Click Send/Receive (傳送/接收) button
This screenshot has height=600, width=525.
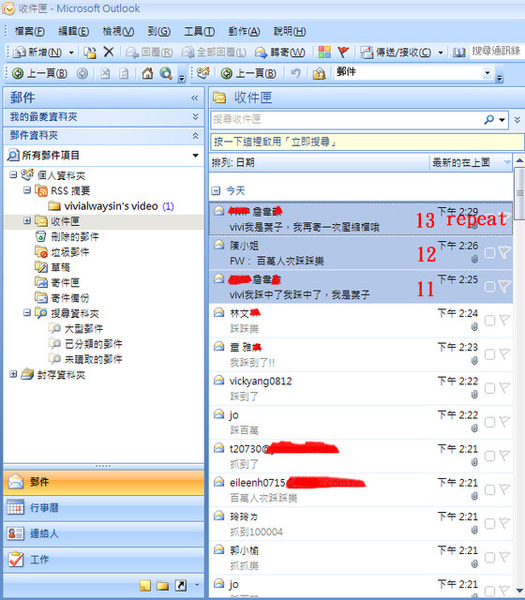coord(396,52)
